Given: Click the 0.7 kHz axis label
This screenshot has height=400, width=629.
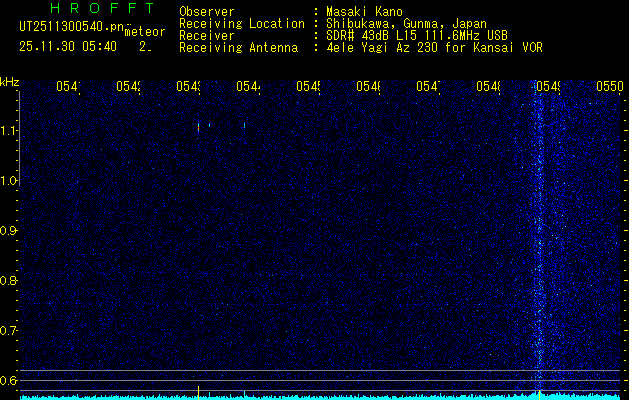Looking at the screenshot, I should 8,331.
